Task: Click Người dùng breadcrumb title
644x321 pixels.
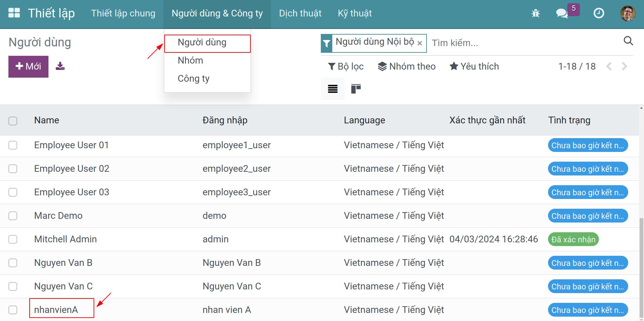Action: coord(40,43)
